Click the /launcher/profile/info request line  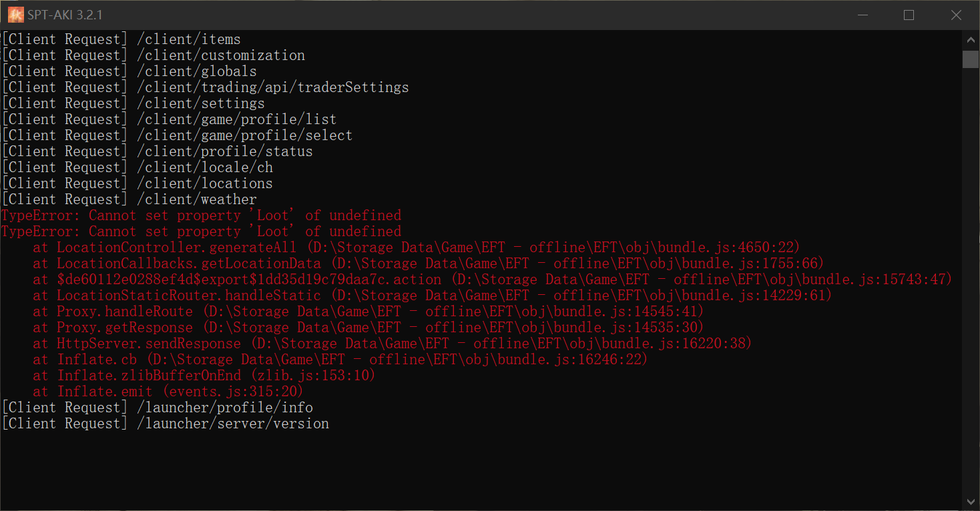tap(157, 408)
